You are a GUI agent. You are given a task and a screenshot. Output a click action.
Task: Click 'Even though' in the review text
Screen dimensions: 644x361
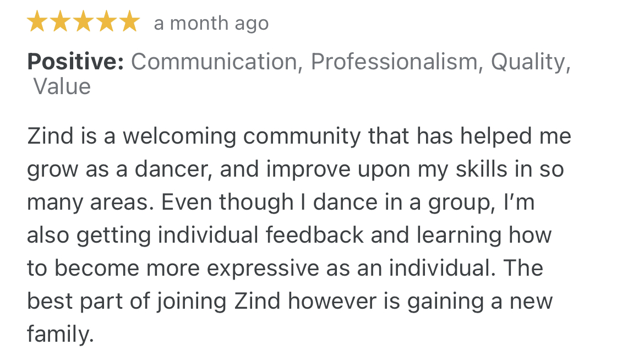227,203
